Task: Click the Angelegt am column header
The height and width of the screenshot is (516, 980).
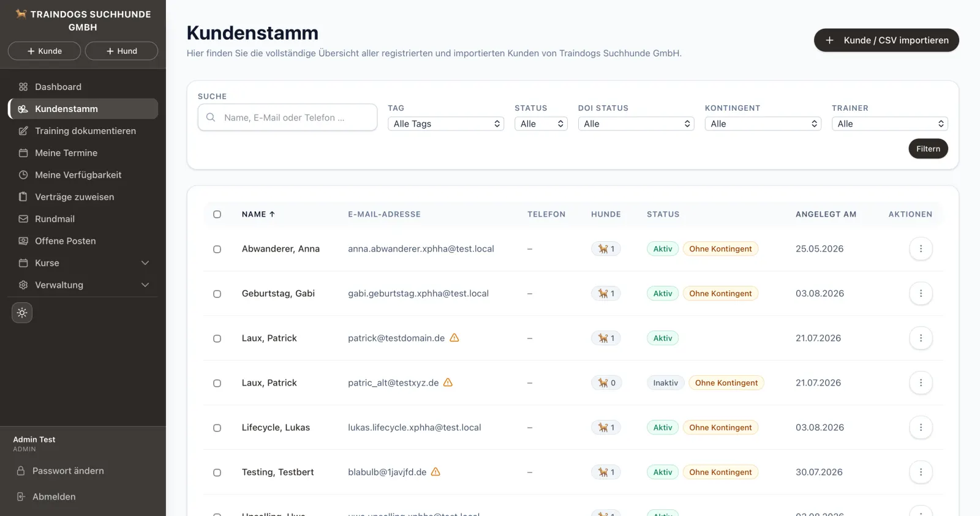Action: (x=826, y=214)
